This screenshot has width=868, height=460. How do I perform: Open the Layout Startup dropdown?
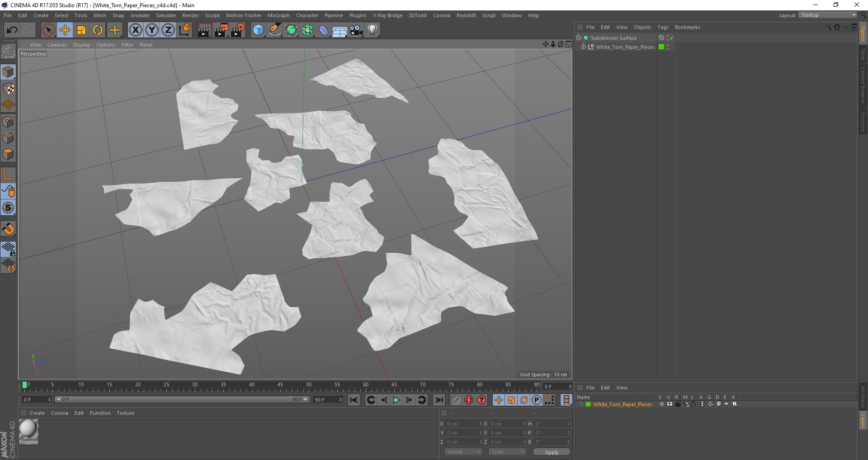(x=828, y=15)
